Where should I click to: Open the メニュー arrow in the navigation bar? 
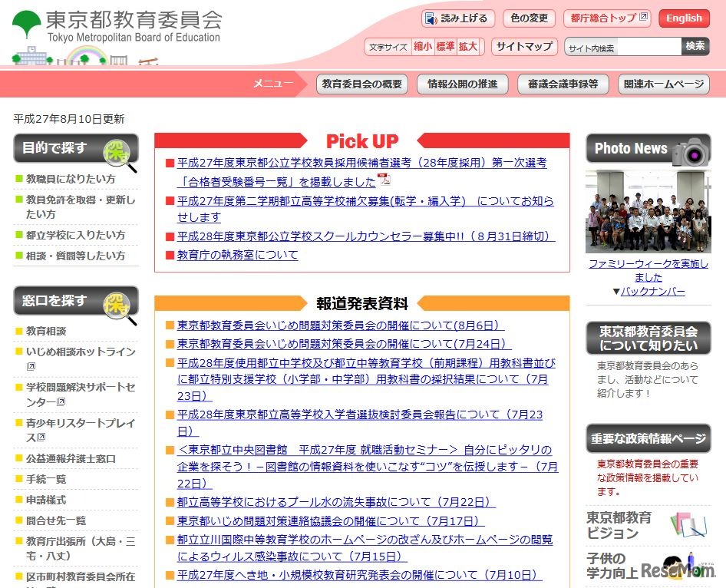pyautogui.click(x=272, y=84)
